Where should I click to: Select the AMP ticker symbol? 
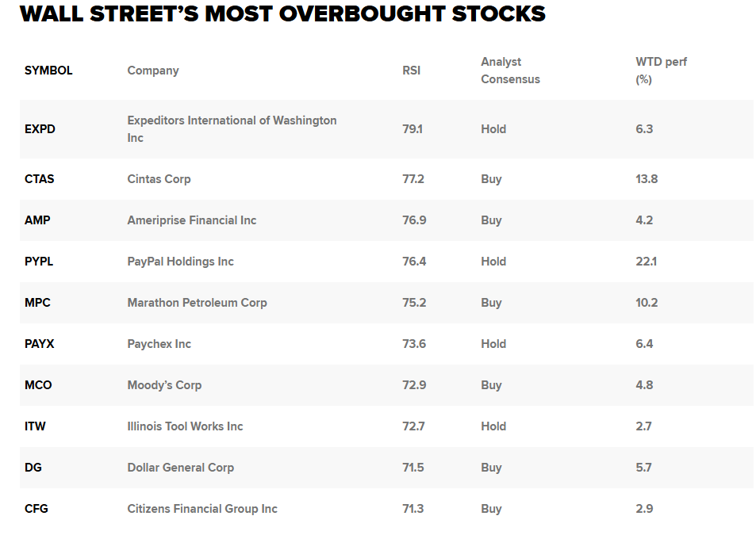(x=37, y=220)
